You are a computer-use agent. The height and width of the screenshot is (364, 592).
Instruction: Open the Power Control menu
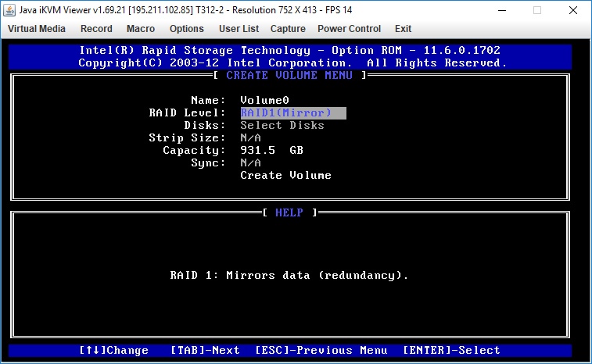349,29
